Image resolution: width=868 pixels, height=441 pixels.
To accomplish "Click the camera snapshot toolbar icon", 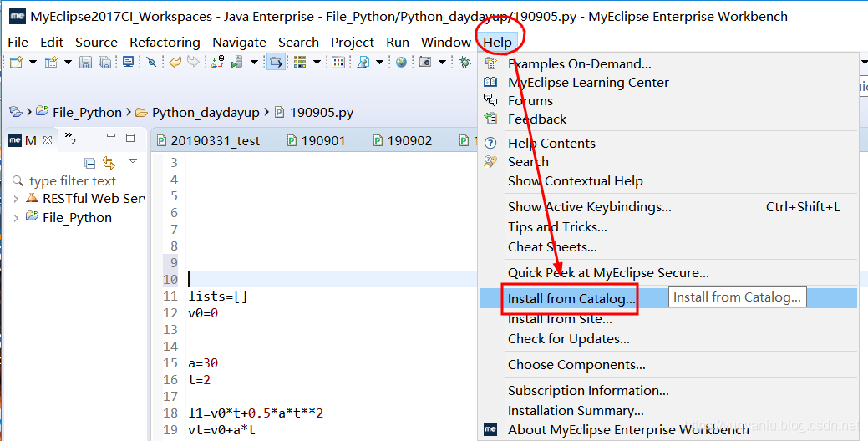I will click(x=425, y=62).
